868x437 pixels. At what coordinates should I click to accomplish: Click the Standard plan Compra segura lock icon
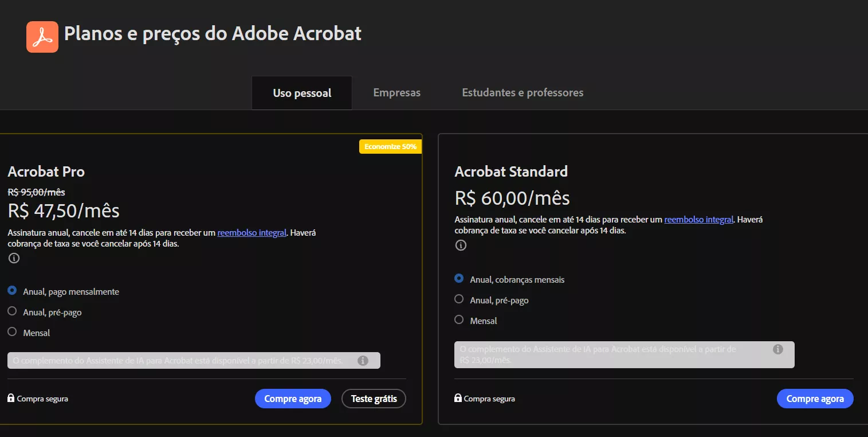[458, 398]
